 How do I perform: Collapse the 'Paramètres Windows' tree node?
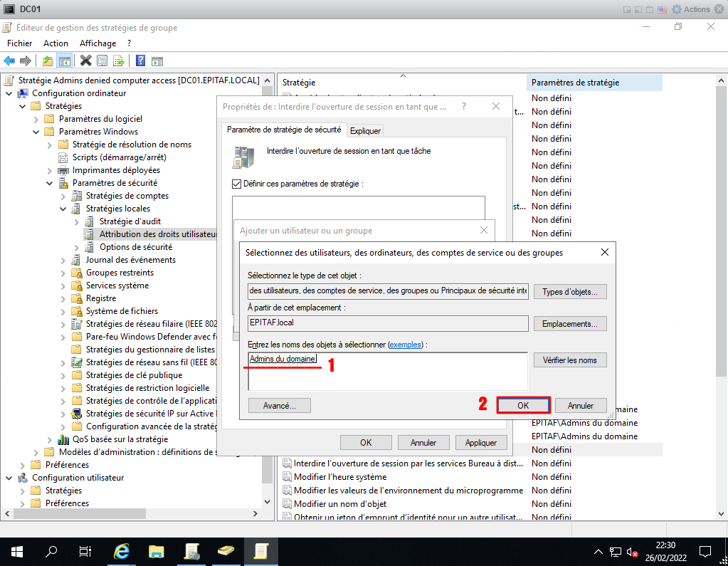coord(36,132)
